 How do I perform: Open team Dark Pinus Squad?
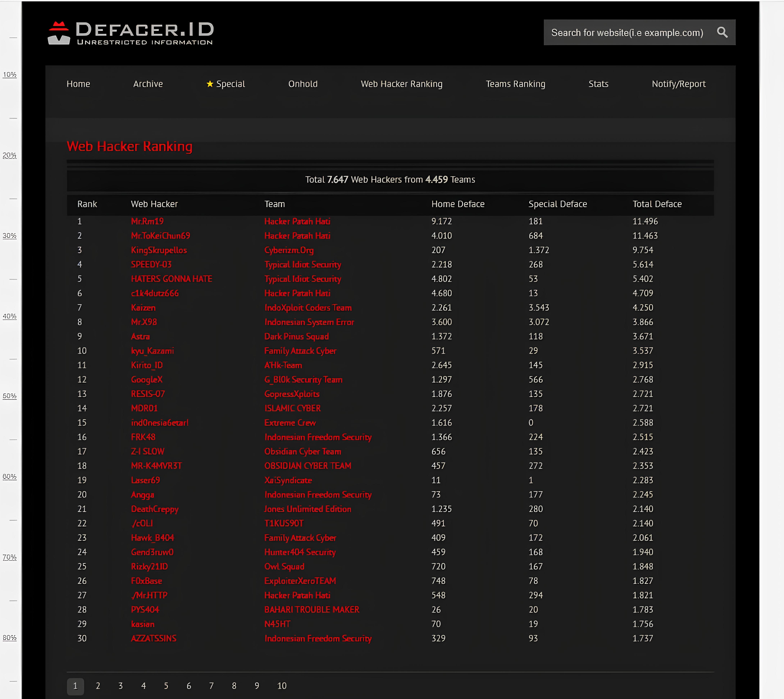pyautogui.click(x=296, y=336)
